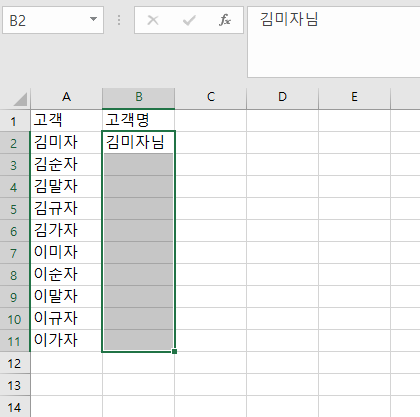Click cell B2 with 김미자님
Image resolution: width=420 pixels, height=417 pixels.
139,143
